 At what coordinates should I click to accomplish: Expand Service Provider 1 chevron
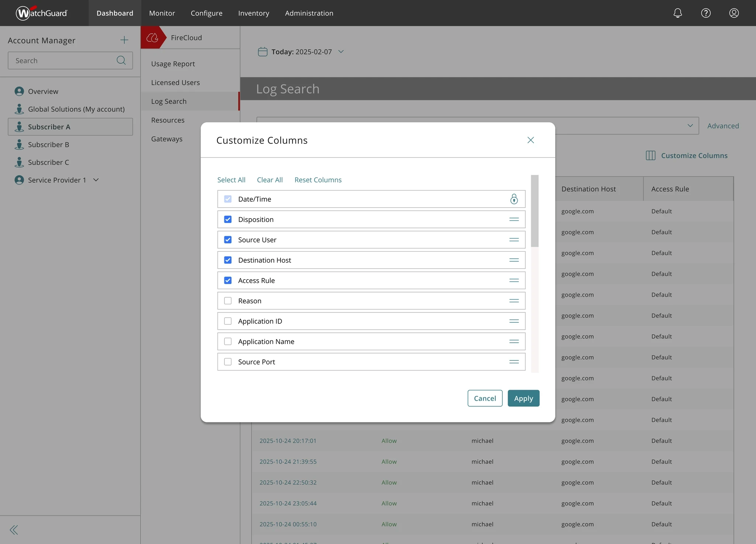[96, 180]
